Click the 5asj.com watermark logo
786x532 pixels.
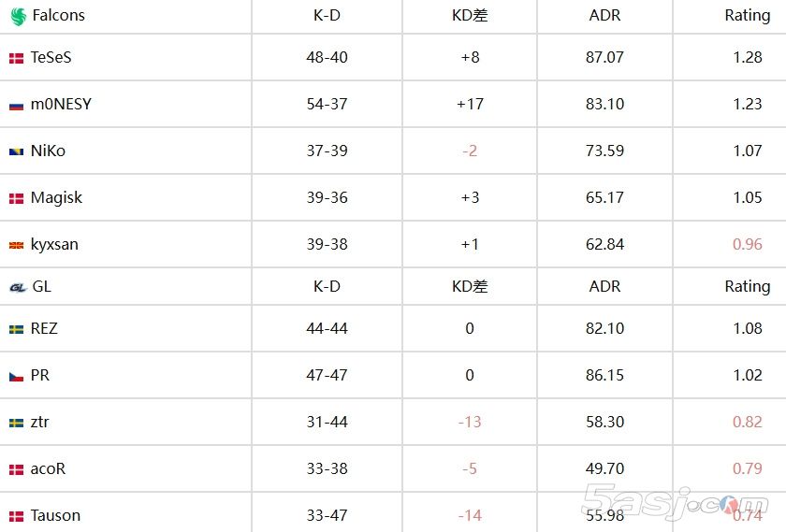(672, 500)
